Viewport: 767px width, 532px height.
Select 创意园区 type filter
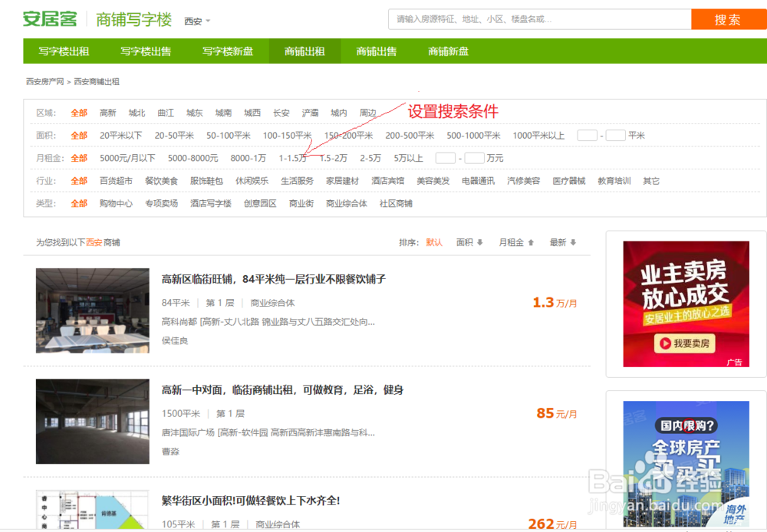[260, 203]
